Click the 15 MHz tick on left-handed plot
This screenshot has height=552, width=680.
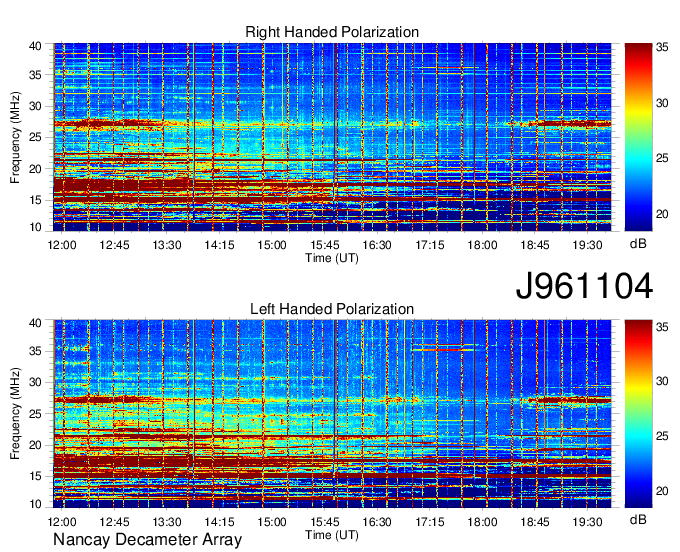[36, 477]
